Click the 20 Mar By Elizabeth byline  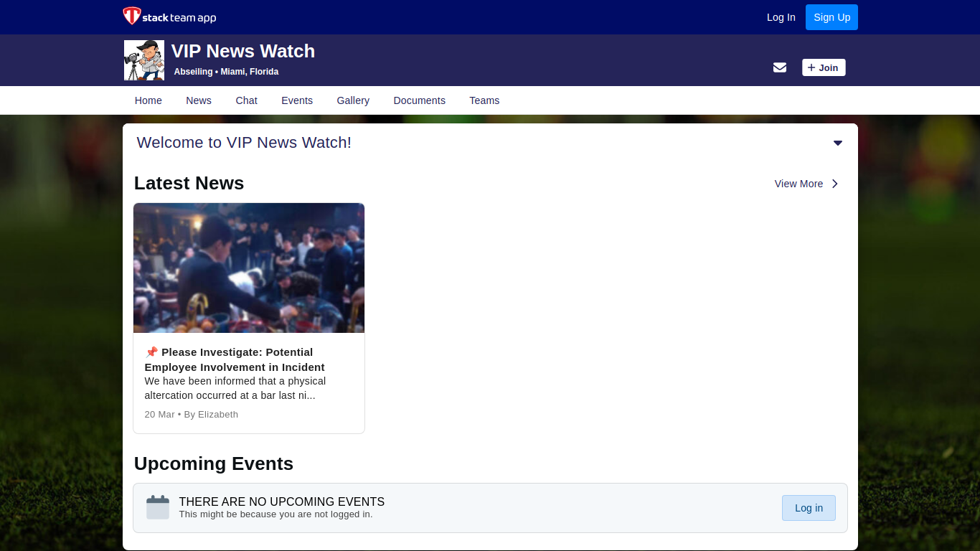(x=192, y=415)
